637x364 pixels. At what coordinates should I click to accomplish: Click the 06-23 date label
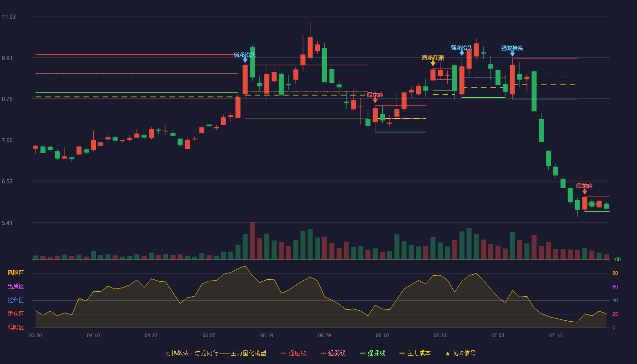point(440,335)
